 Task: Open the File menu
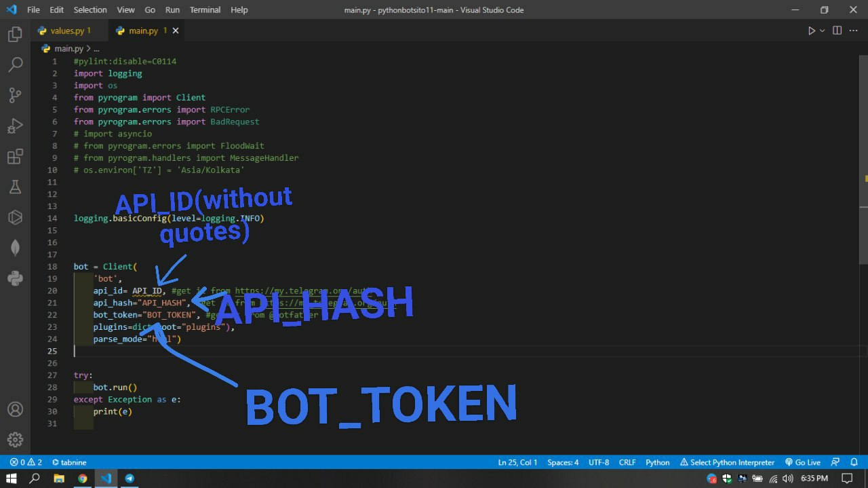pos(33,10)
